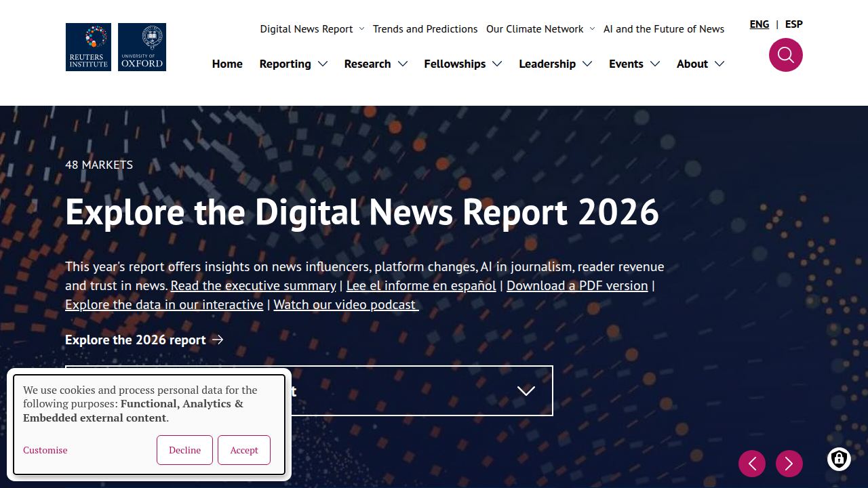
Task: Click arrow next to Explore the 2026 report
Action: [218, 340]
